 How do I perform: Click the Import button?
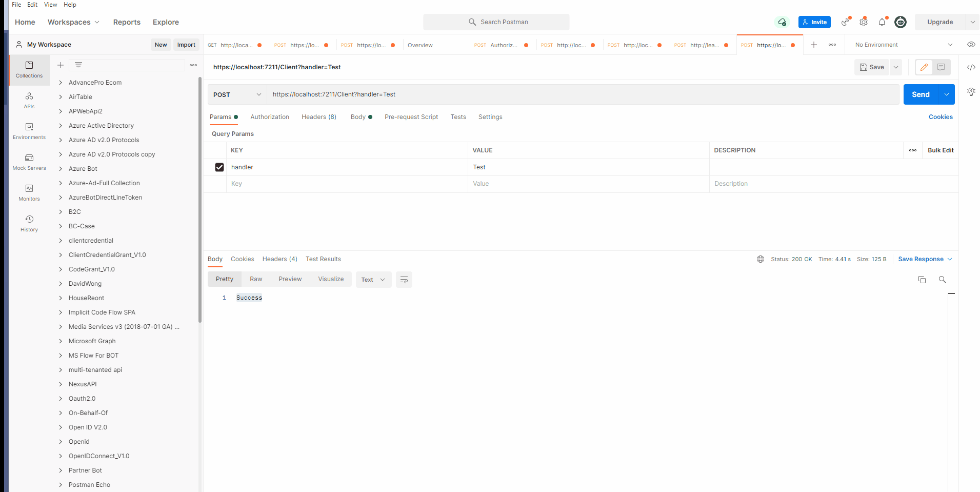186,45
